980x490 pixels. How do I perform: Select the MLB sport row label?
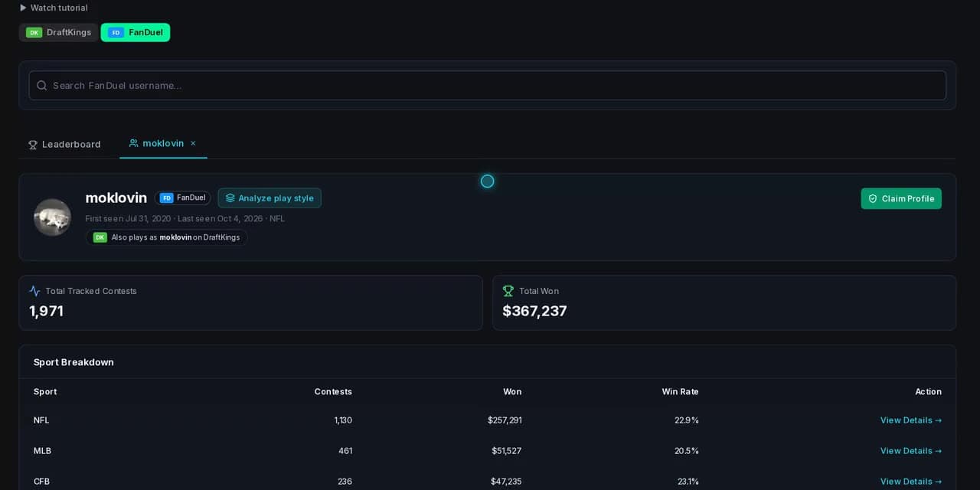point(42,451)
